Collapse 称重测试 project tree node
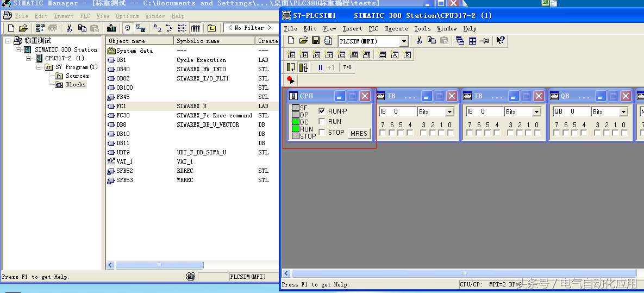The image size is (644, 293). tap(8, 41)
